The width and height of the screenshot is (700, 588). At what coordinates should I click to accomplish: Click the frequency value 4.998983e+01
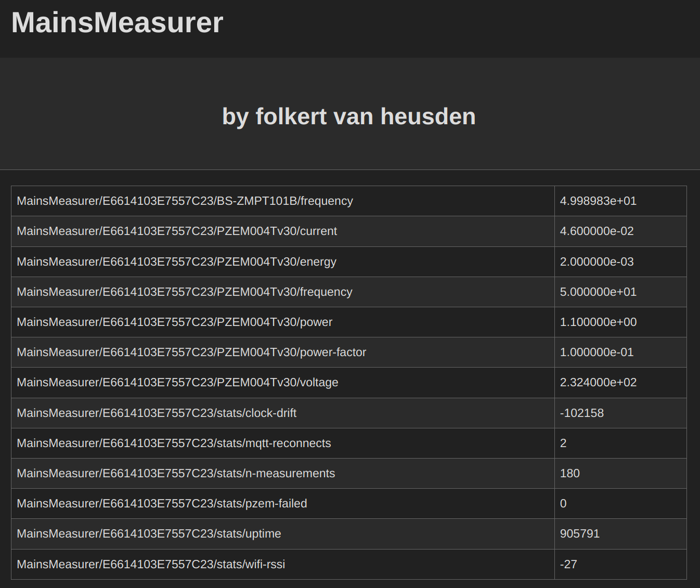pos(598,201)
